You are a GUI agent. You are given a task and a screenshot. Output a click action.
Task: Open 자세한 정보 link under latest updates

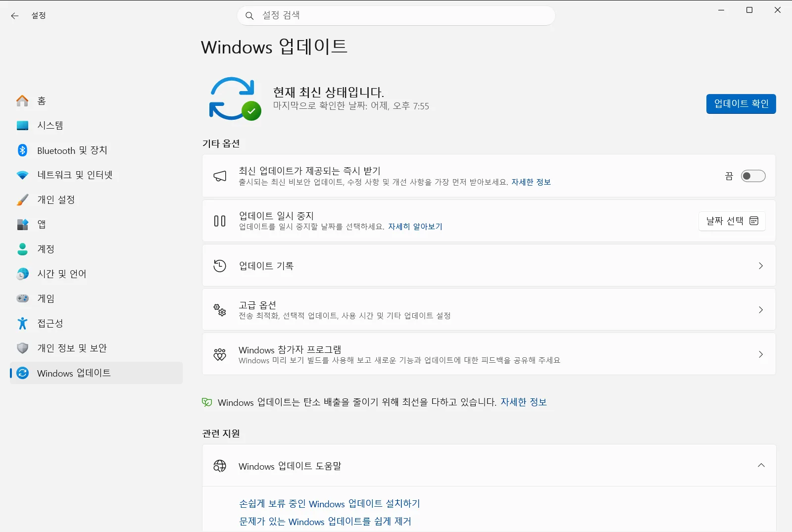[531, 182]
